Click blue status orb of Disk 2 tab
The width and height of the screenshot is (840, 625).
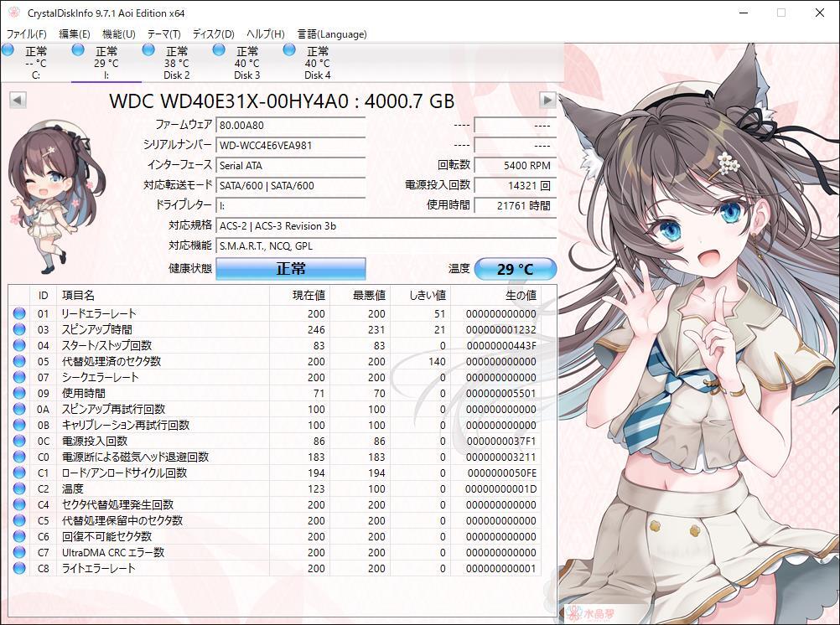click(x=148, y=50)
